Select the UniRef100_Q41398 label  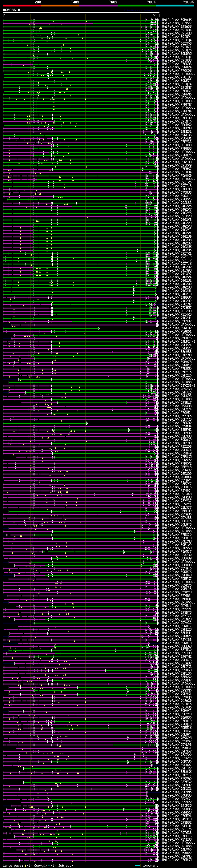tap(177, 271)
